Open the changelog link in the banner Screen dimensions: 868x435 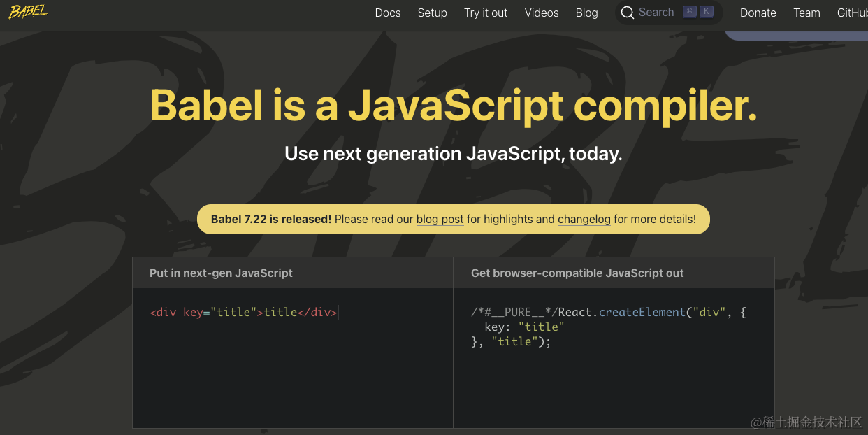click(584, 219)
